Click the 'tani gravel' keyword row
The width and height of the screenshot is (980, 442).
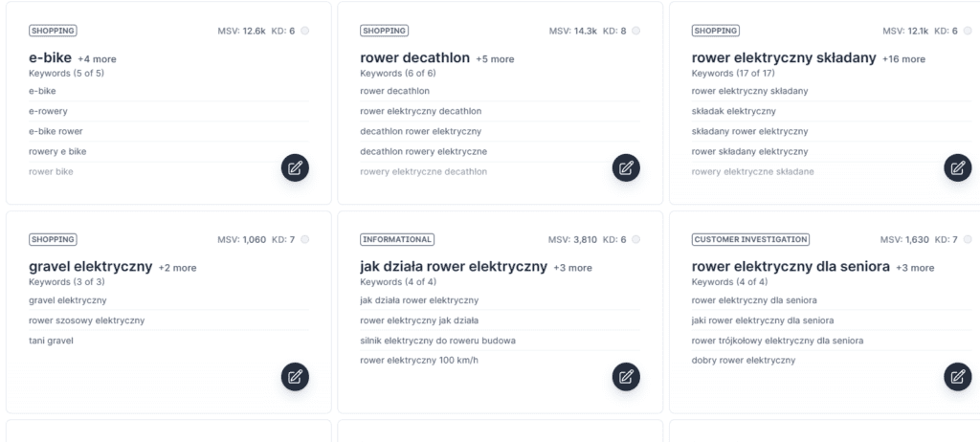[51, 341]
